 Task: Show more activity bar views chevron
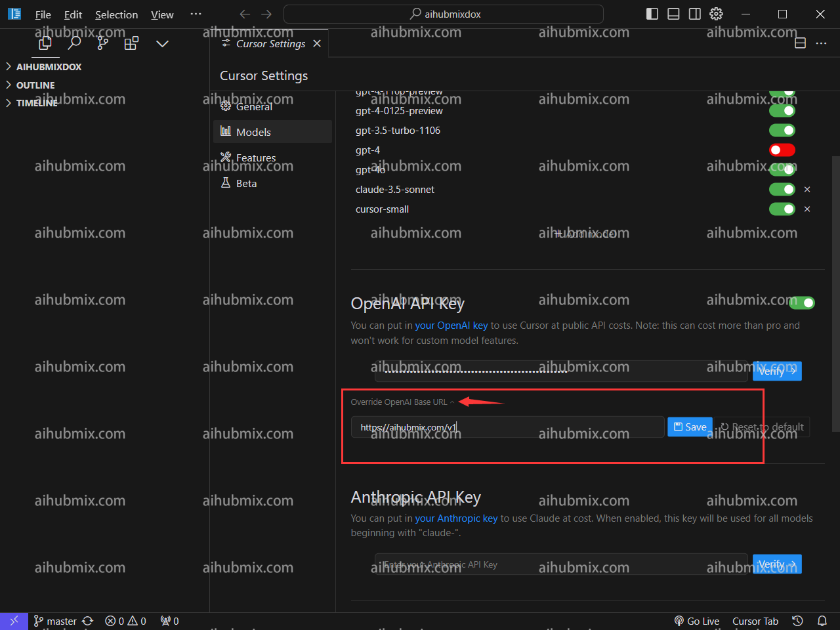[162, 43]
